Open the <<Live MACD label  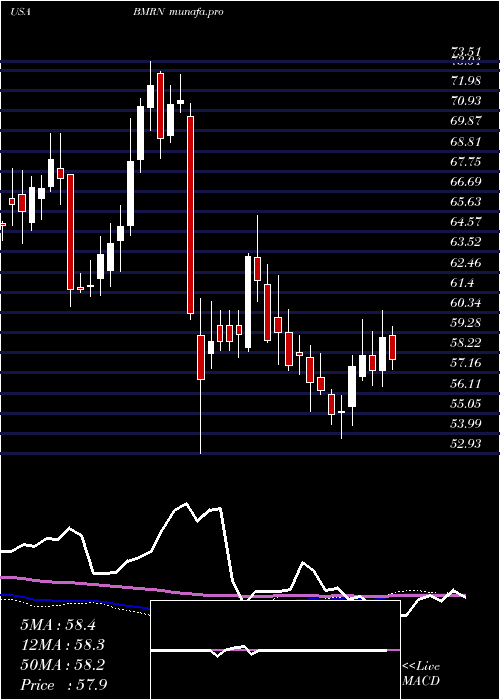(421, 674)
